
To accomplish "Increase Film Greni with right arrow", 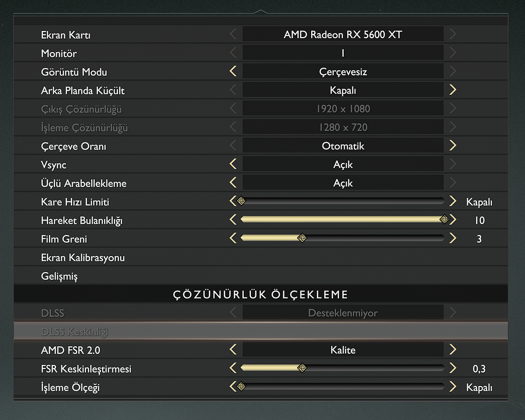I will tap(452, 239).
